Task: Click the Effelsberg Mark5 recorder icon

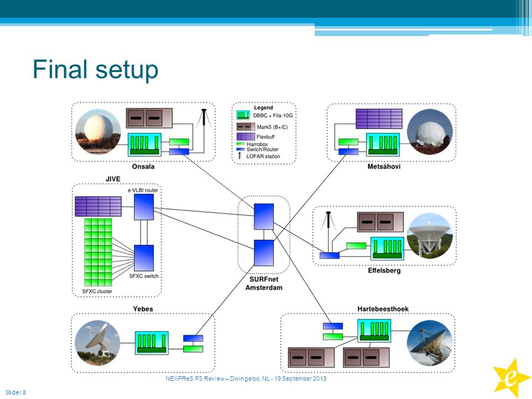Action: tap(380, 222)
